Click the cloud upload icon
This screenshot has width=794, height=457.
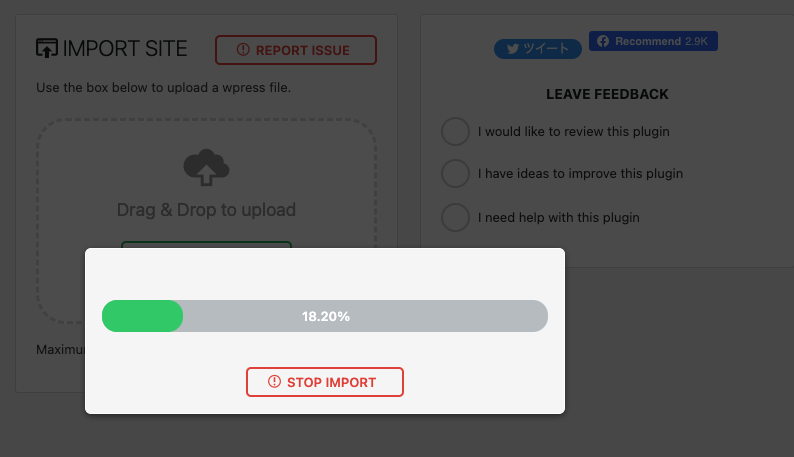206,167
